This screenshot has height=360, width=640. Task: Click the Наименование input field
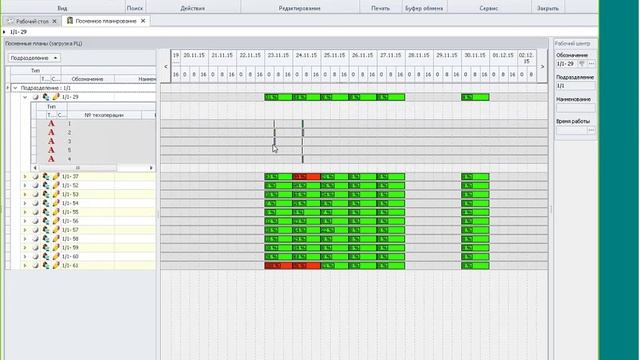click(576, 108)
